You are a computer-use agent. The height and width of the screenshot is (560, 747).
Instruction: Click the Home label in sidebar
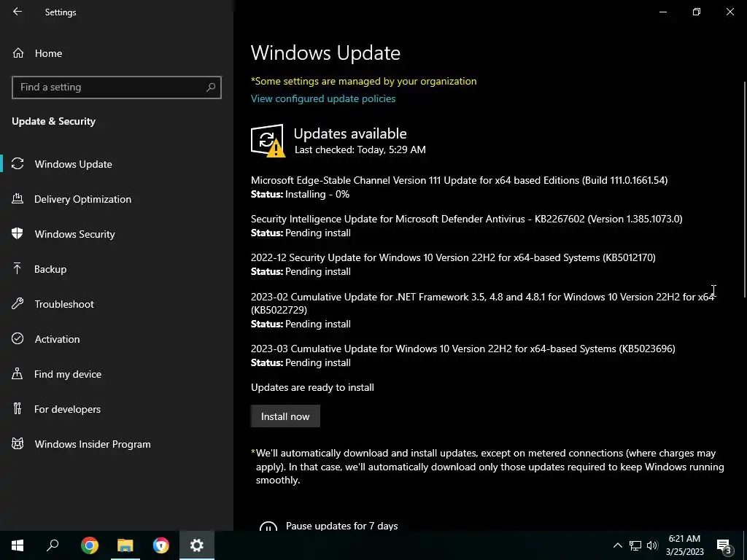pos(48,53)
